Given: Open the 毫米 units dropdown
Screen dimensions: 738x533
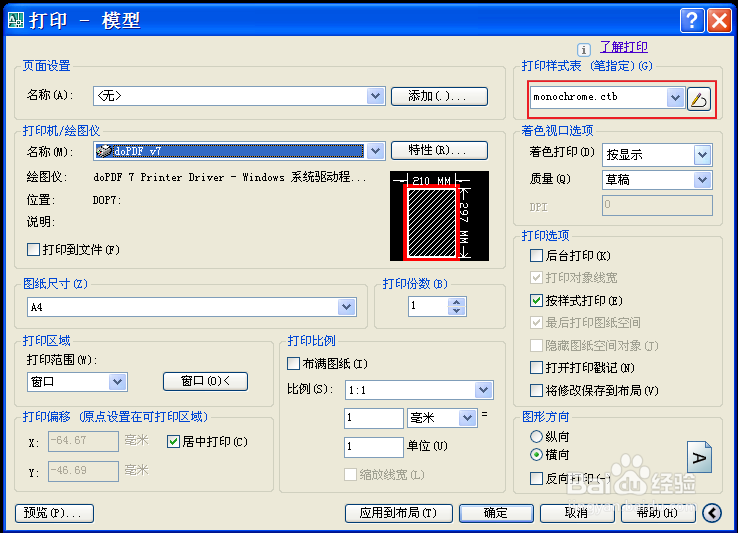Looking at the screenshot, I should point(467,418).
